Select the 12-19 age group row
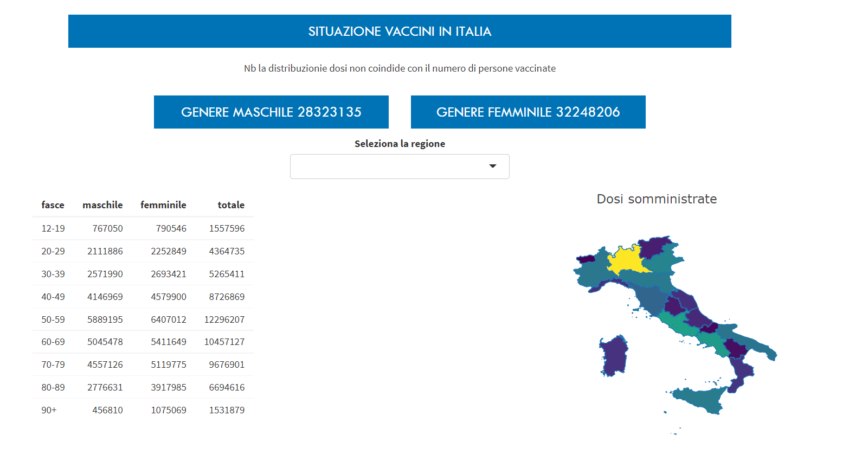Screen dimensions: 868x454 pos(53,228)
